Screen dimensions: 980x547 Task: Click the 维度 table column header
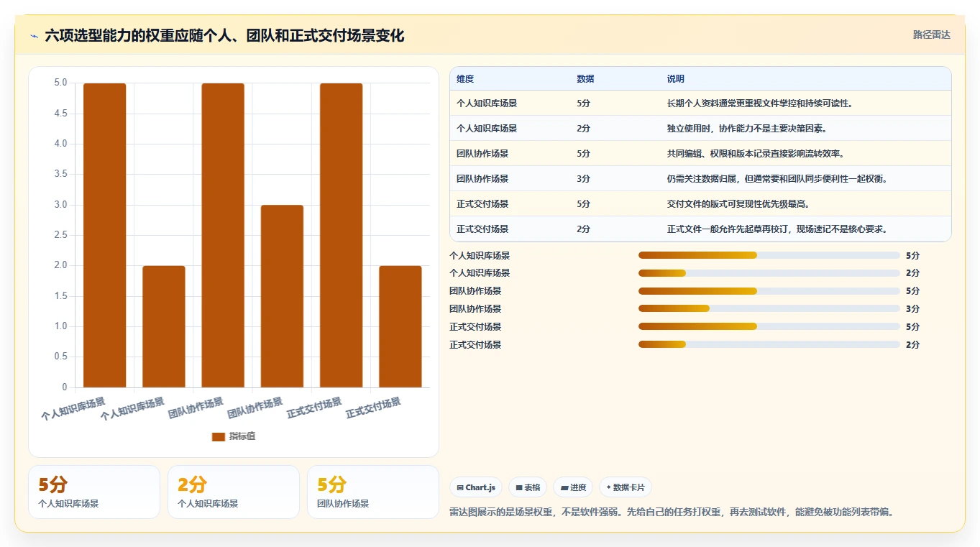[465, 79]
